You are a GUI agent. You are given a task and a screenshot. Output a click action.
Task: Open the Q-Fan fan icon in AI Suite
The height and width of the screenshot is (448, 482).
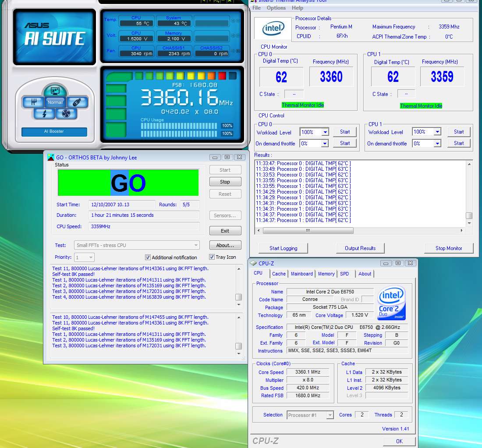click(x=66, y=114)
